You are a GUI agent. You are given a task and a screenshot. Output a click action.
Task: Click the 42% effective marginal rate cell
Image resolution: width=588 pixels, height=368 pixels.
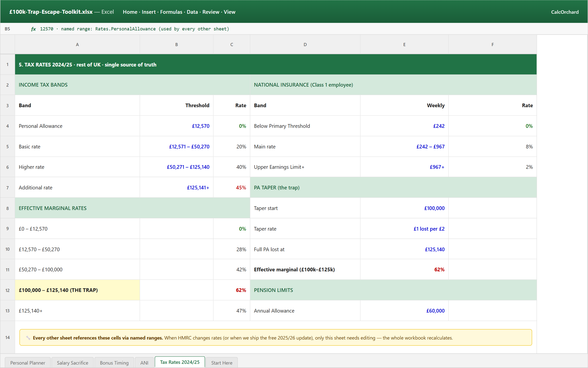[x=232, y=270]
